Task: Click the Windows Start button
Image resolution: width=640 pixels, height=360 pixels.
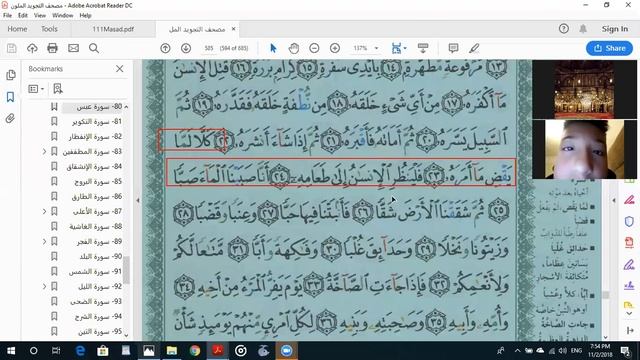Action: click(11, 351)
